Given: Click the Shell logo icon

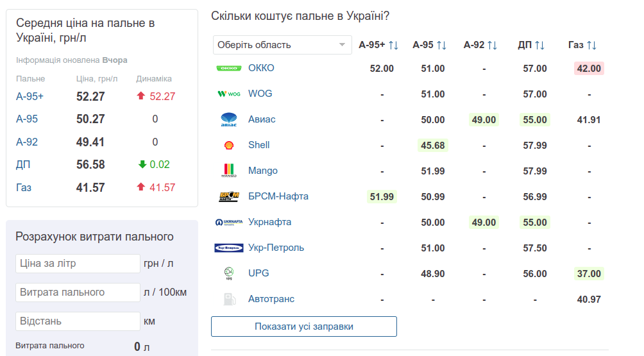Looking at the screenshot, I should click(228, 145).
